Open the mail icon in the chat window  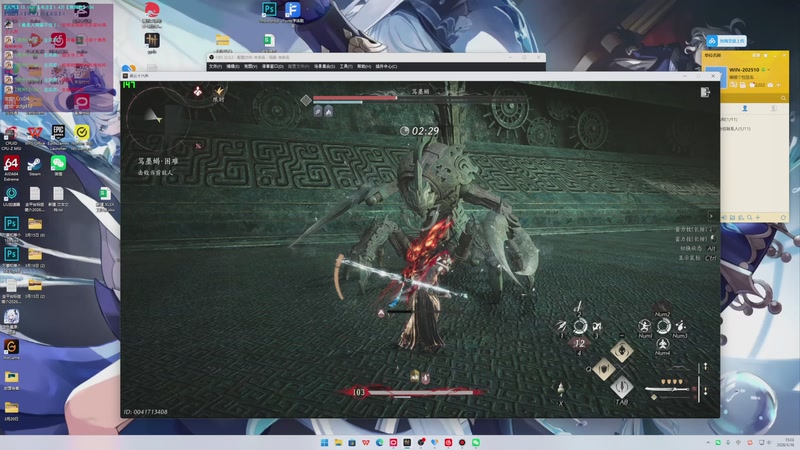[x=770, y=85]
